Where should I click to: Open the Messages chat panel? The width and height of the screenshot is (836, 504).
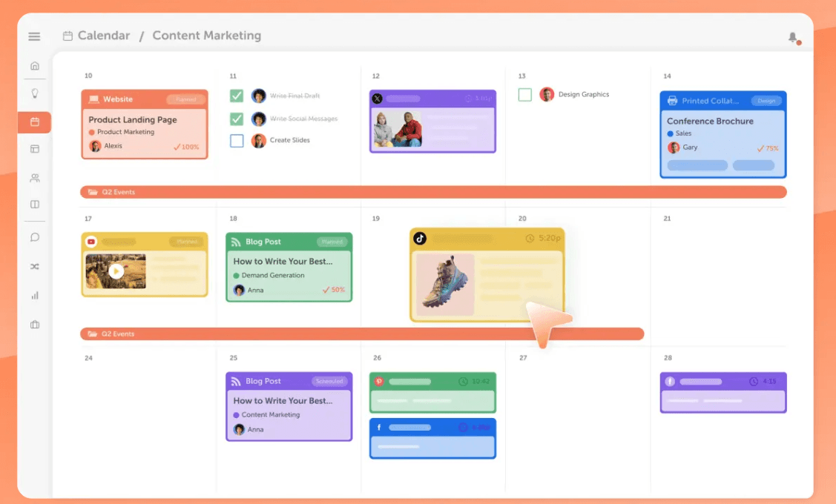(34, 236)
